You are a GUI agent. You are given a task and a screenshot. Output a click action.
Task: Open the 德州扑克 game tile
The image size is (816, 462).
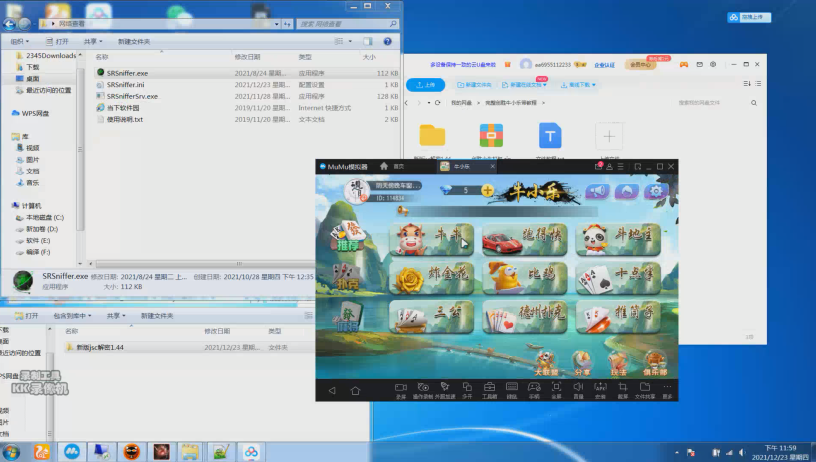click(525, 316)
